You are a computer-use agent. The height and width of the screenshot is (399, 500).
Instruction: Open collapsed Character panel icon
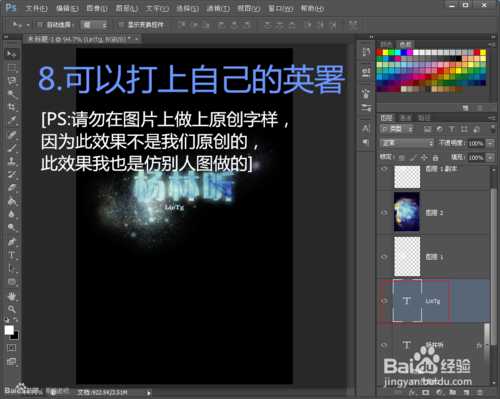click(366, 128)
